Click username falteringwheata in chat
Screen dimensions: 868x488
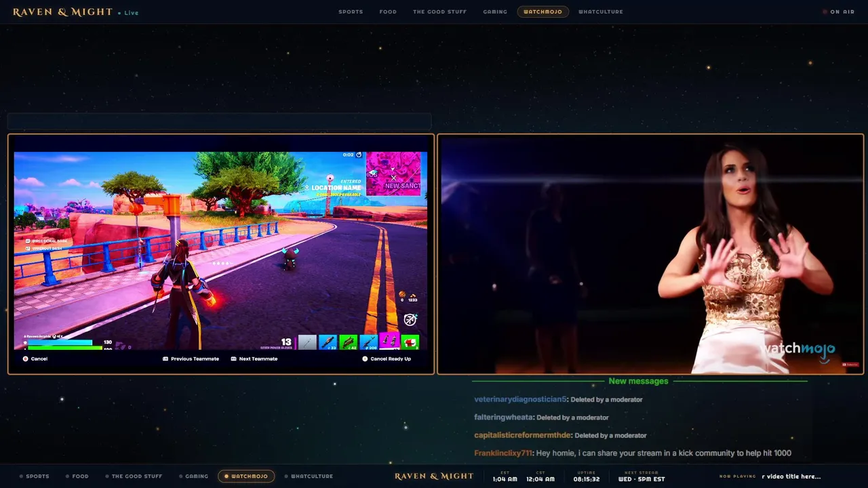click(x=503, y=418)
